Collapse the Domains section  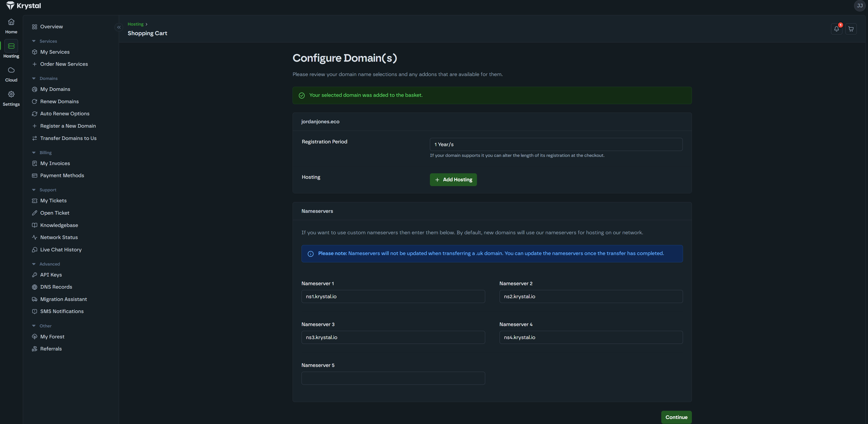tap(34, 79)
